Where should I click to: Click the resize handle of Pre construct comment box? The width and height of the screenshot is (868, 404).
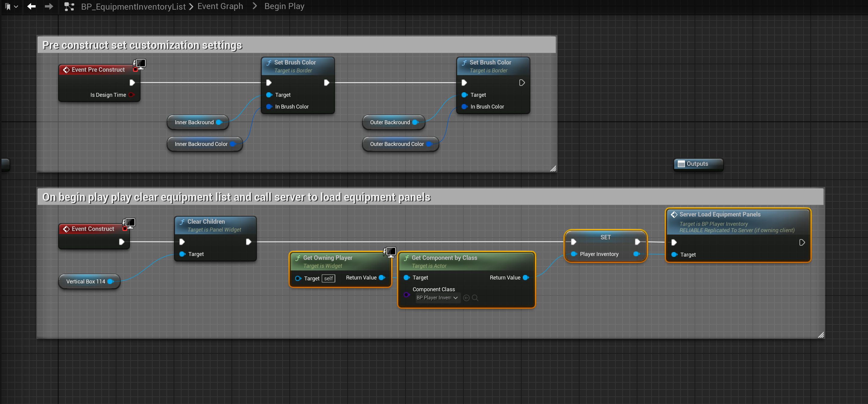553,169
